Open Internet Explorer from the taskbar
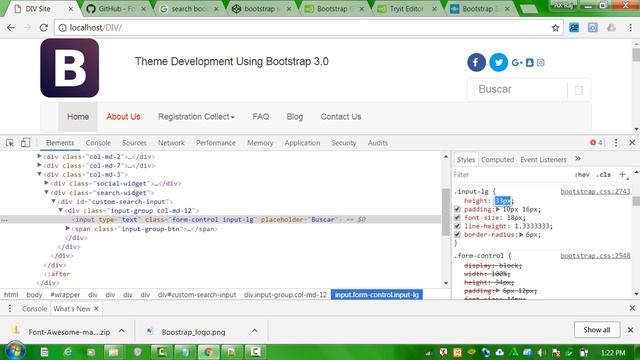Image resolution: width=640 pixels, height=360 pixels. point(68,352)
